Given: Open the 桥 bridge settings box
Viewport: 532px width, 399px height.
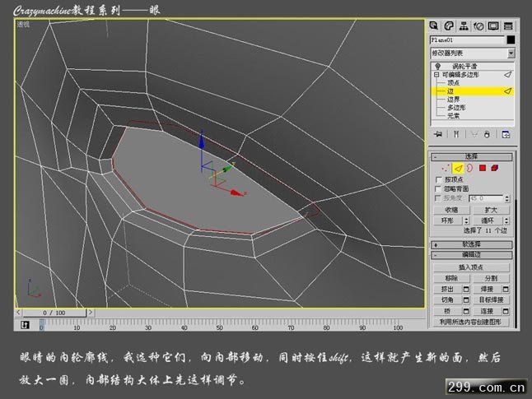Looking at the screenshot, I should tap(466, 311).
